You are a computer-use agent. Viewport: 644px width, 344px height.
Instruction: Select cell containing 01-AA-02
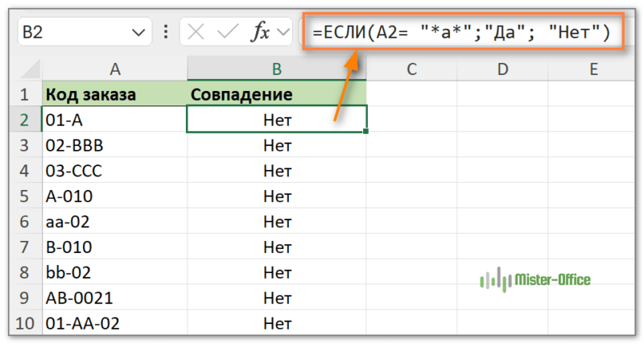point(114,324)
